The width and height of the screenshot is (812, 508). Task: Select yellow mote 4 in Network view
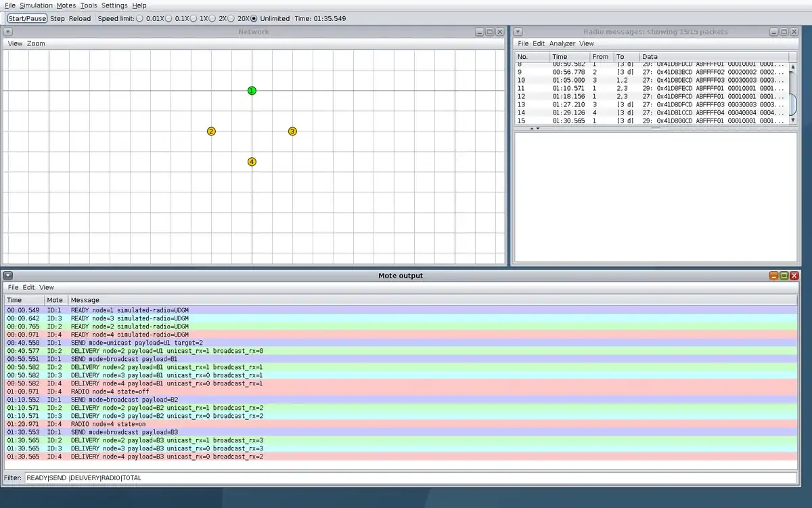click(252, 162)
